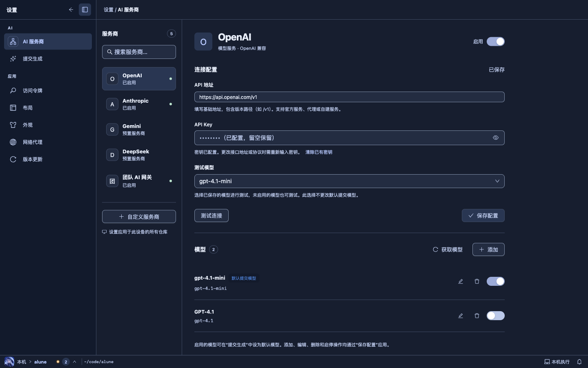Delete the gpt-4.1-mini model

[477, 281]
